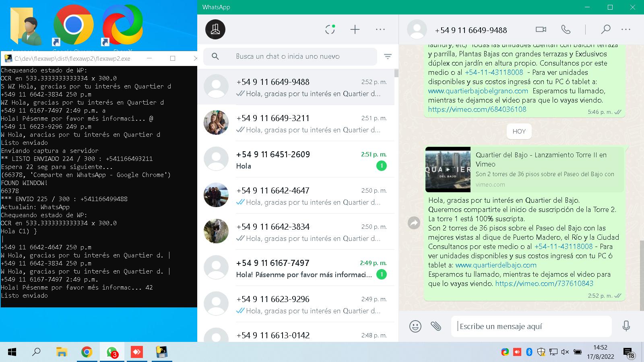
Task: Open File Explorer from taskbar
Action: coord(62,352)
